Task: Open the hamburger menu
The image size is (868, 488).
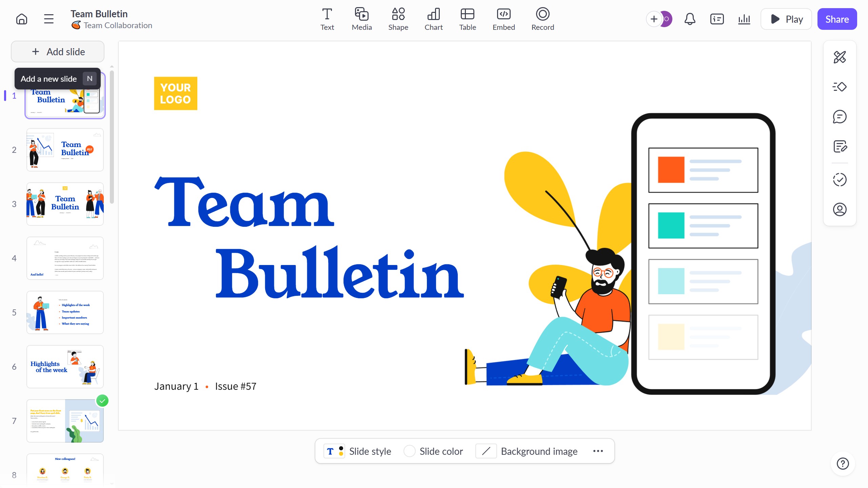Action: (x=49, y=19)
